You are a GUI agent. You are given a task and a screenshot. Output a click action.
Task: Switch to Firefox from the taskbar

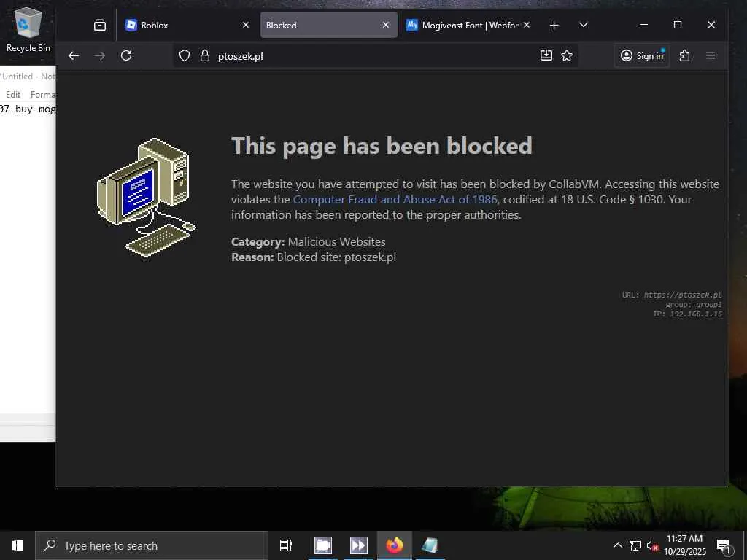(x=395, y=545)
